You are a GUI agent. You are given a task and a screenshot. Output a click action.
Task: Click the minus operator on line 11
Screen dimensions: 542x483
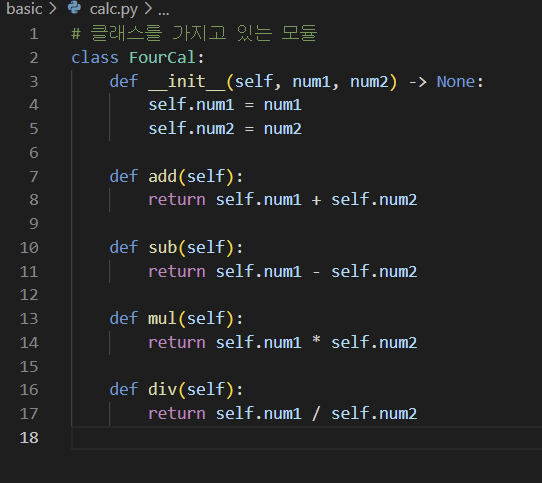point(316,272)
